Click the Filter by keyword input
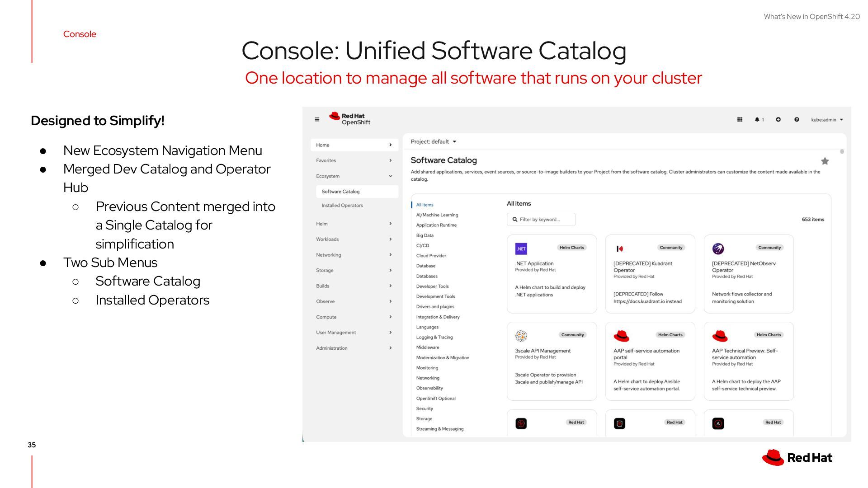This screenshot has width=868, height=488. tap(541, 220)
